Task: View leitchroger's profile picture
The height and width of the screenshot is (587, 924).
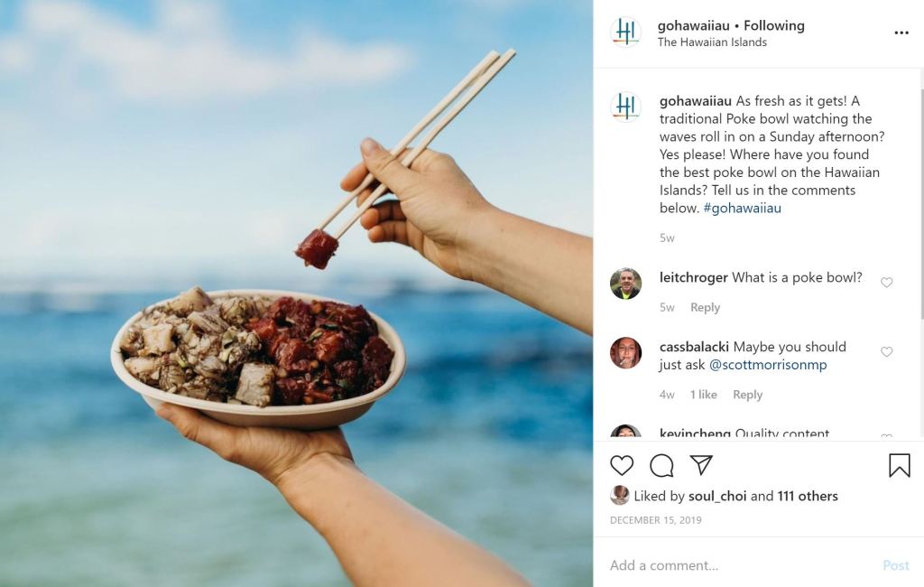Action: [x=625, y=284]
